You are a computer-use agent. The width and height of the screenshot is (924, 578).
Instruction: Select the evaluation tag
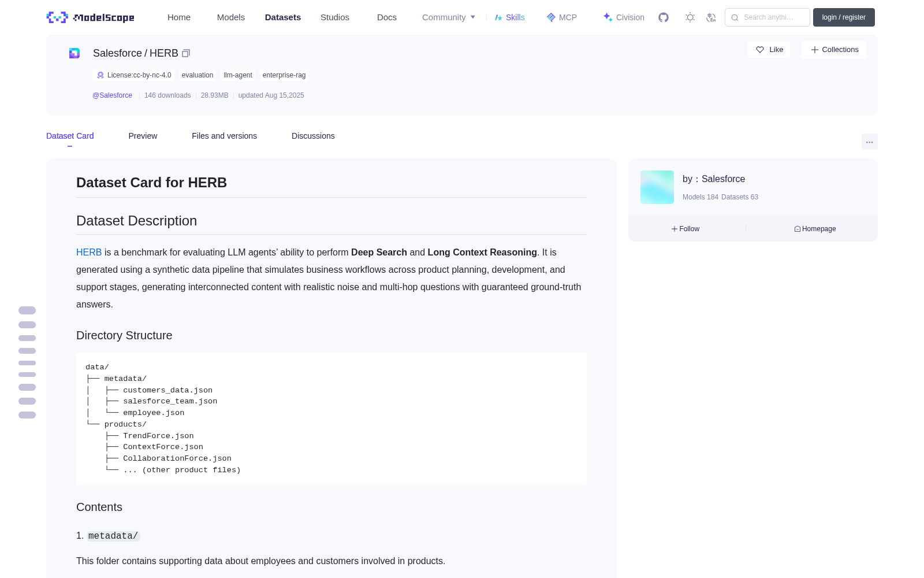tap(198, 75)
